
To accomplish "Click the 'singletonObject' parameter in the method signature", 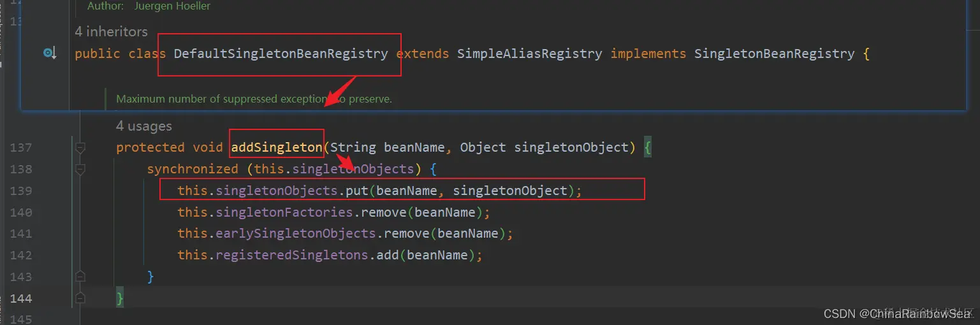I will coord(571,147).
